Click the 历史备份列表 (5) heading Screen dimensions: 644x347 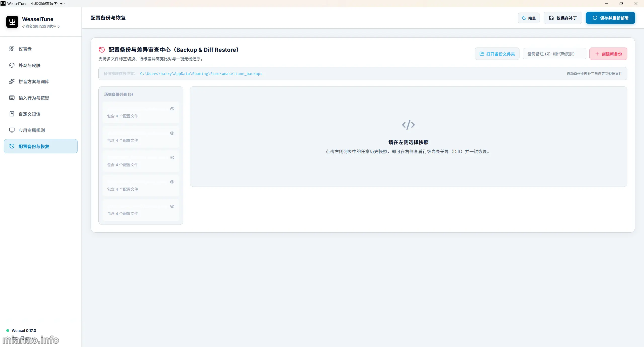(x=118, y=94)
